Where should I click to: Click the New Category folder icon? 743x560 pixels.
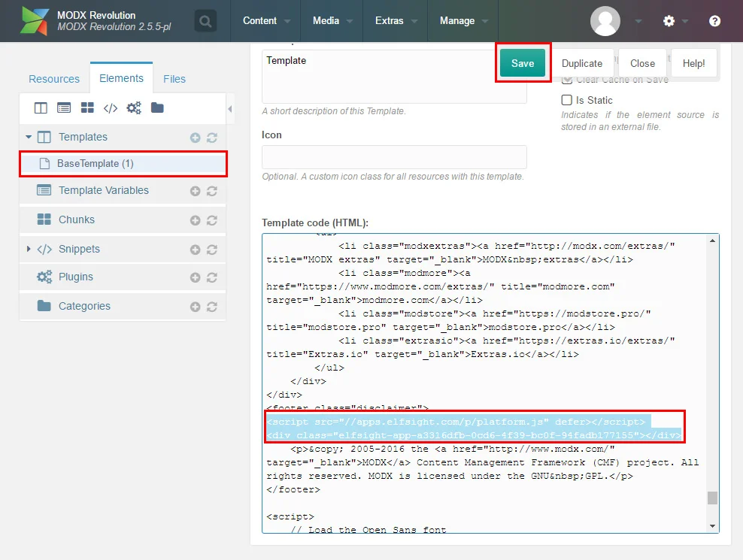(x=157, y=108)
